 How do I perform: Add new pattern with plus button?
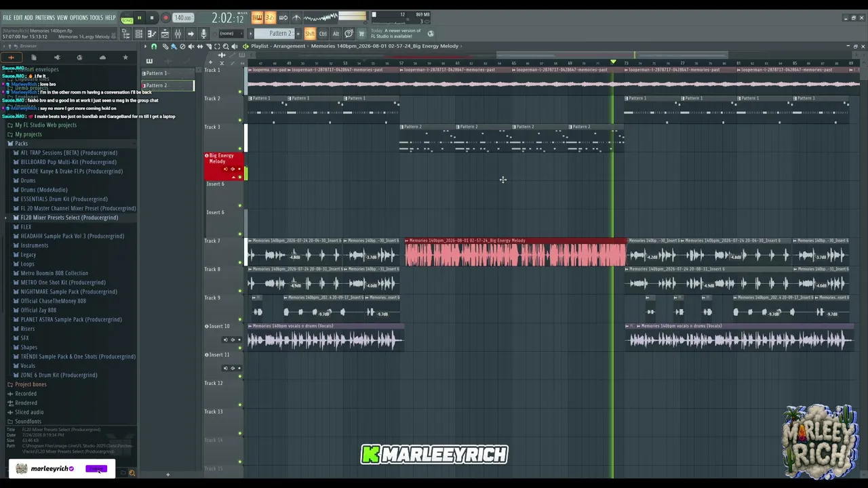pyautogui.click(x=299, y=34)
